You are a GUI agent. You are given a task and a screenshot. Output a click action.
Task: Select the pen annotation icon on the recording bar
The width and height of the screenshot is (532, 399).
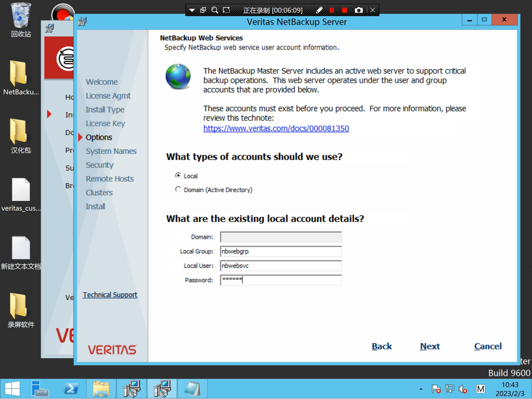pos(319,10)
